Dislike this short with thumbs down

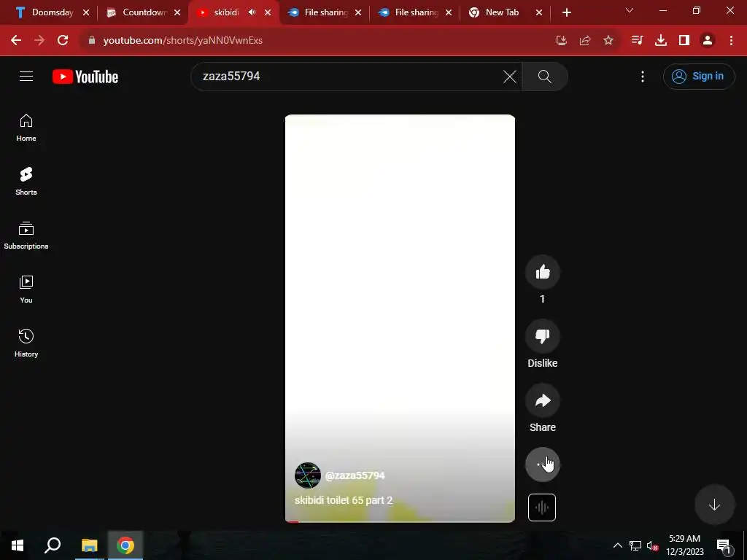coord(543,336)
